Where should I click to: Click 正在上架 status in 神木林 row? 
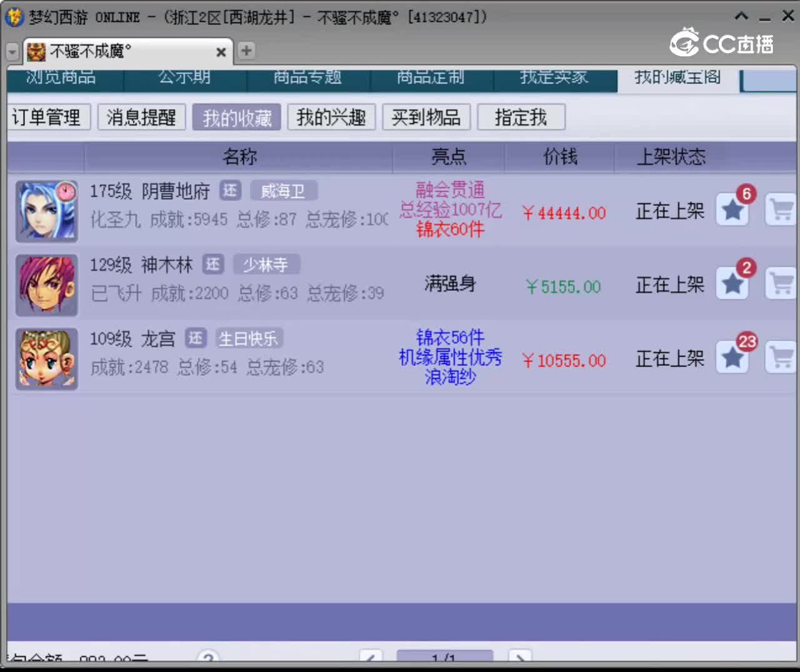[x=670, y=285]
